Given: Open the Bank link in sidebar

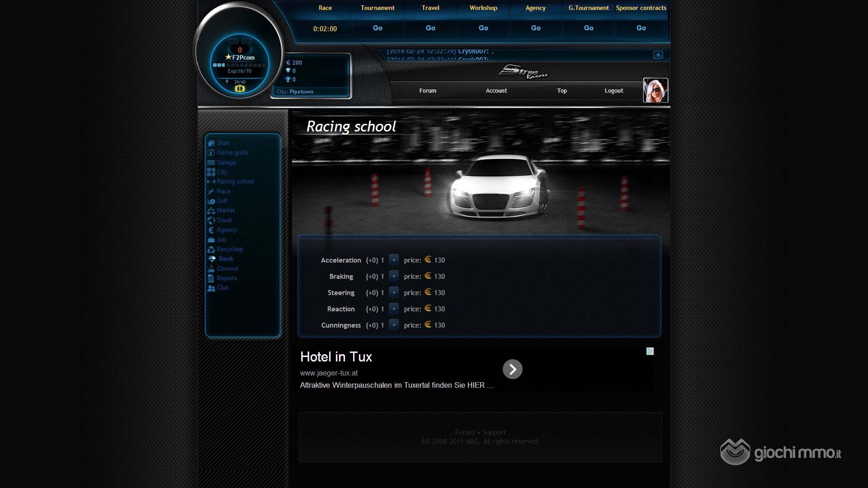Looking at the screenshot, I should tap(226, 259).
